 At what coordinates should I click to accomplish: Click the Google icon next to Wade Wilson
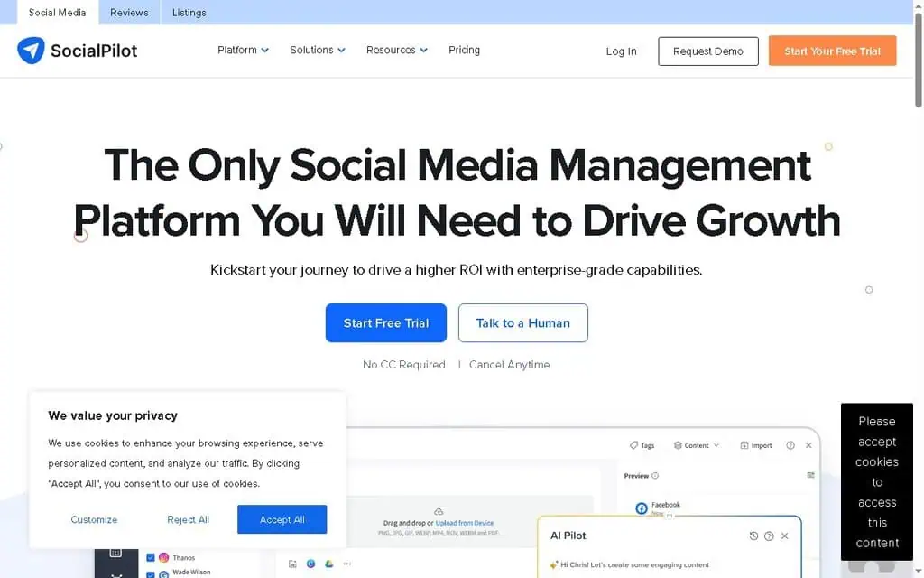[x=164, y=573]
